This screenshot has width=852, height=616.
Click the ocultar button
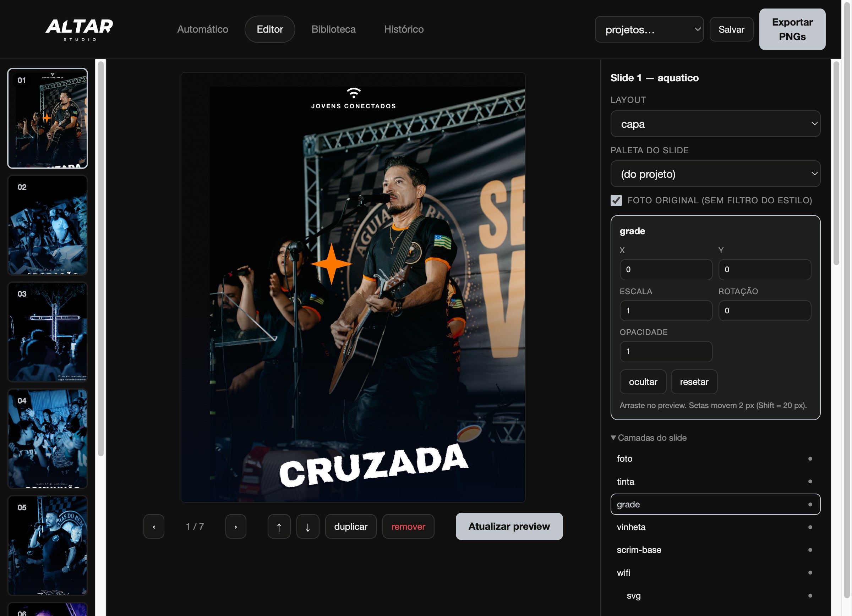coord(643,382)
